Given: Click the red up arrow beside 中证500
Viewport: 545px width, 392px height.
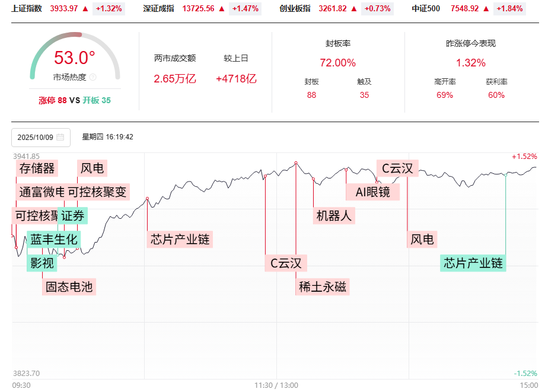Looking at the screenshot, I should point(484,9).
